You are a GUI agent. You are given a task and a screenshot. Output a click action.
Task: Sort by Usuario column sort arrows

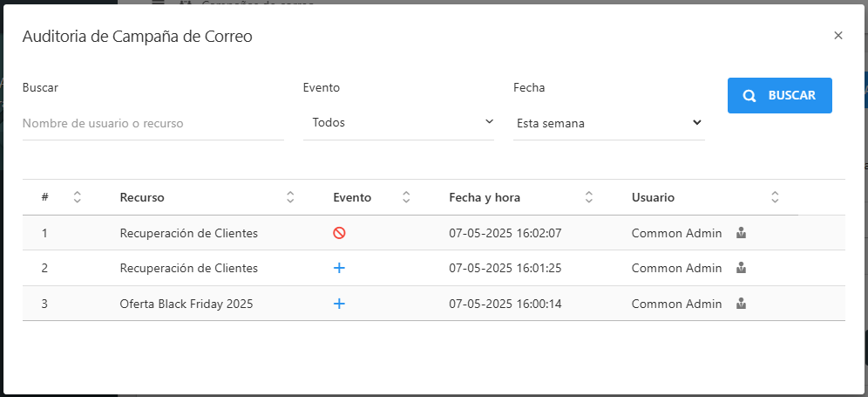tap(775, 197)
